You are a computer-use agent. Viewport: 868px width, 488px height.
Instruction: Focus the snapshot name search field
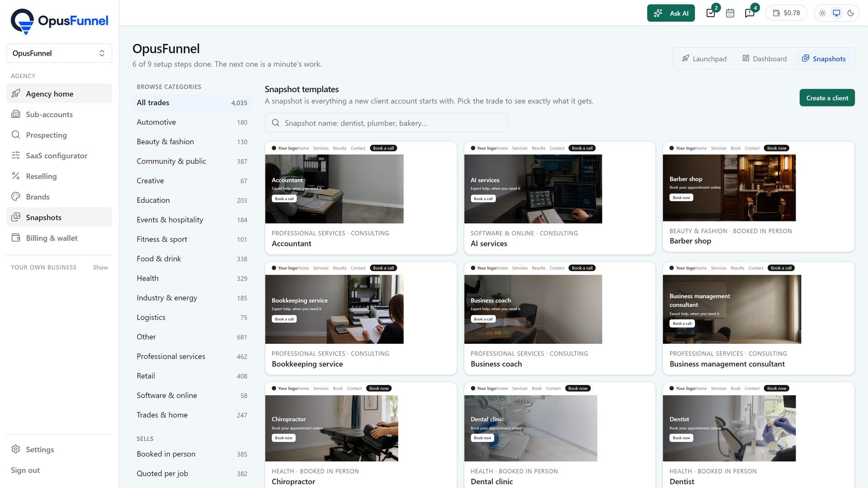click(x=386, y=123)
